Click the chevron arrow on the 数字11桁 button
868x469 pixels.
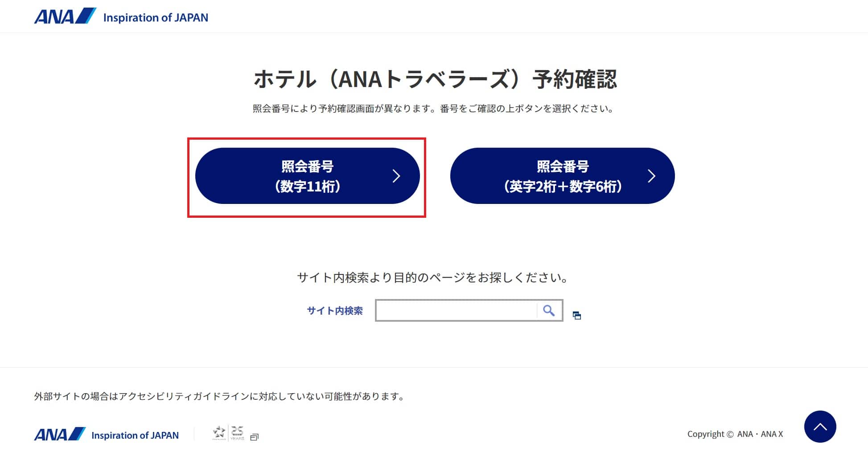tap(396, 176)
